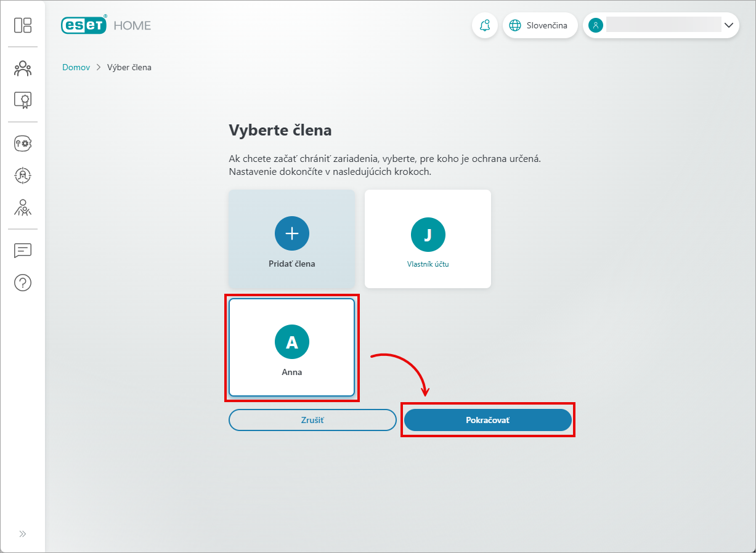Open the identity protection target icon
Image resolution: width=756 pixels, height=553 pixels.
23,176
